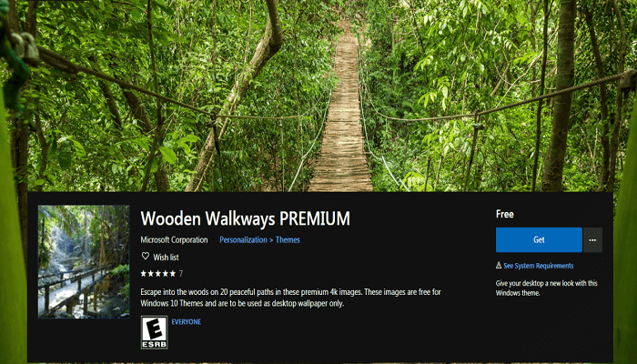Toggle the Wish list heart icon

point(145,256)
